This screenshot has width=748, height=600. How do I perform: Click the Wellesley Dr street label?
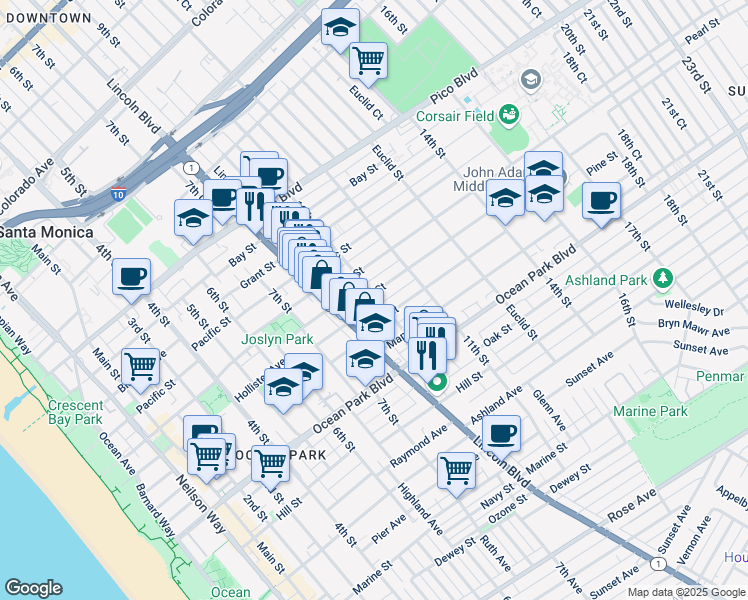click(x=694, y=308)
